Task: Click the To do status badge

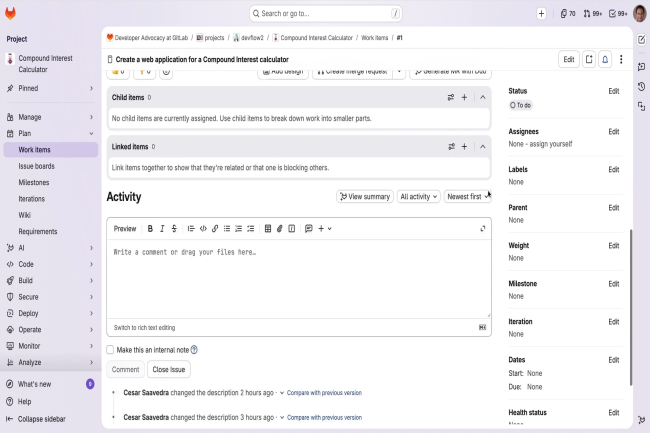Action: pos(521,105)
